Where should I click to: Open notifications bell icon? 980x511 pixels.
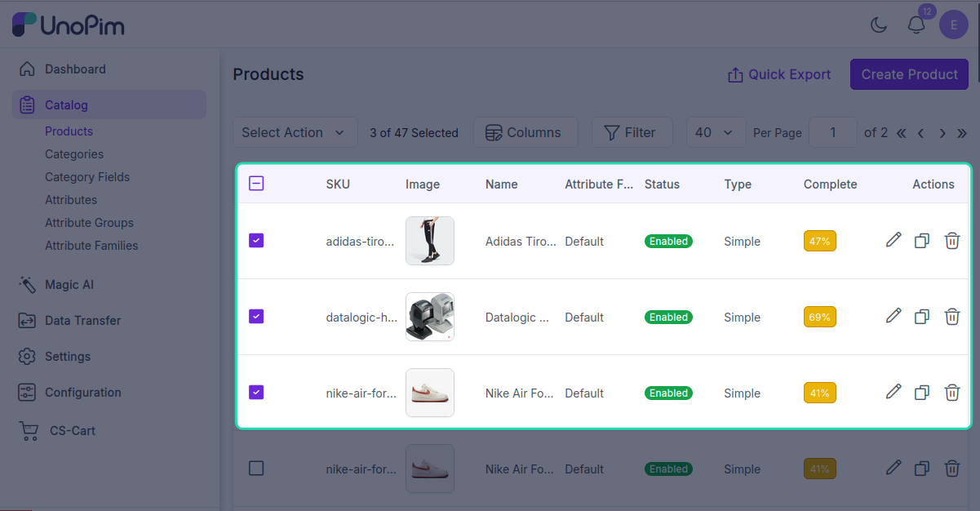point(916,24)
